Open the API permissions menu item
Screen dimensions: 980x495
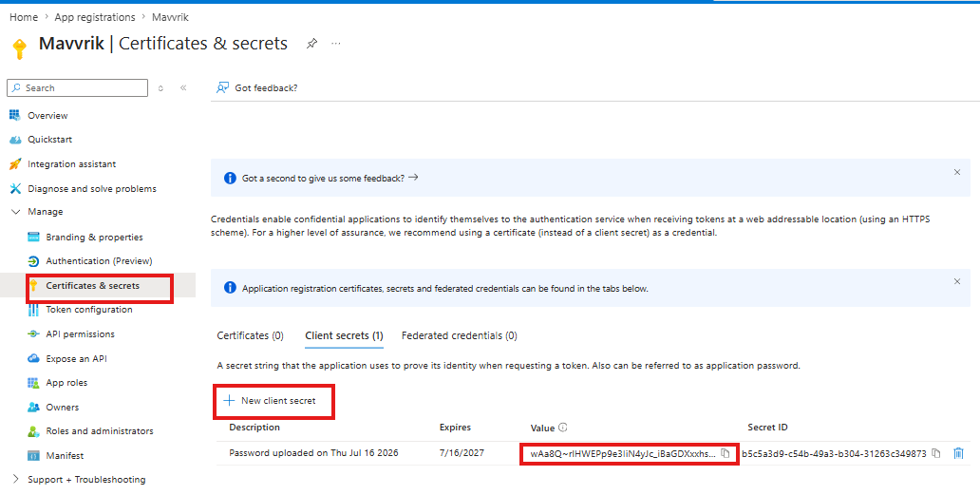point(80,333)
